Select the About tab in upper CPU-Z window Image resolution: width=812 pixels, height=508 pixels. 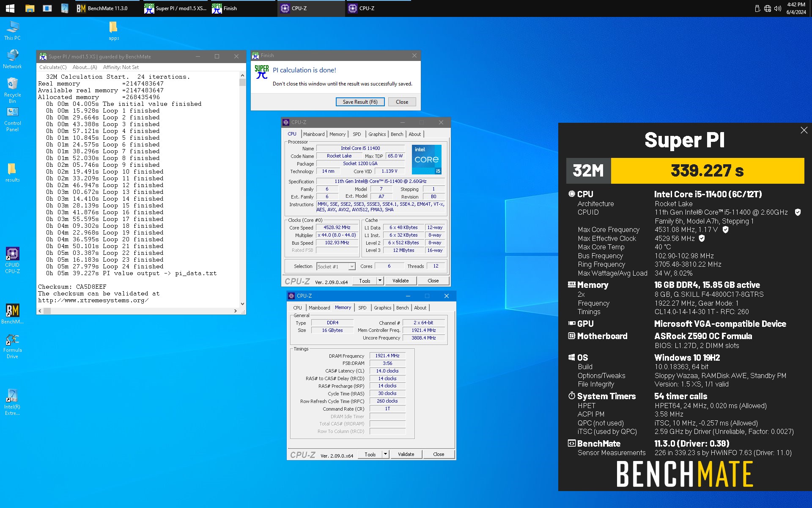[x=414, y=134]
